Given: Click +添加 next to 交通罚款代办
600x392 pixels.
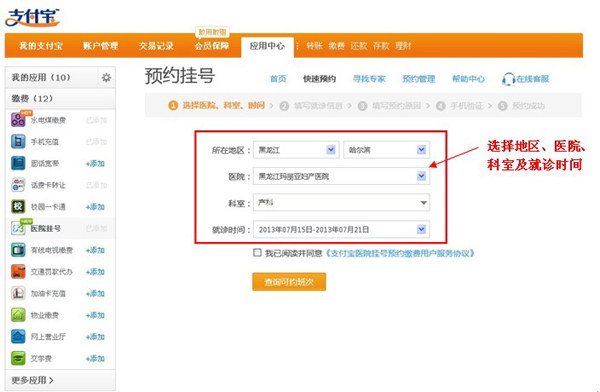Looking at the screenshot, I should pyautogui.click(x=95, y=272).
